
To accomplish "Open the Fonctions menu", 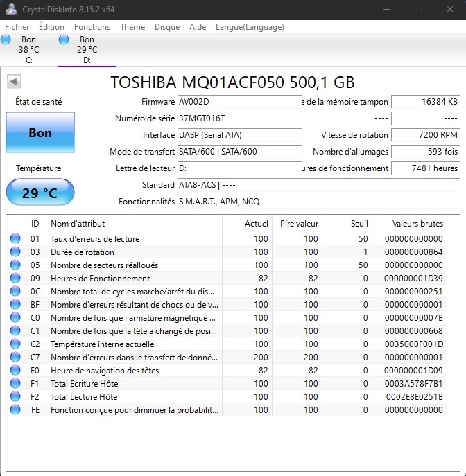I will (x=92, y=27).
